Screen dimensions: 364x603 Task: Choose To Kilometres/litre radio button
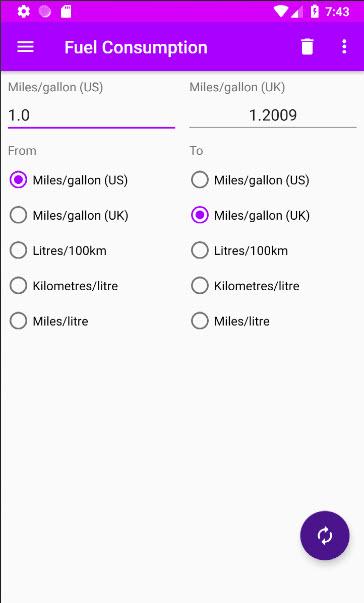click(245, 286)
